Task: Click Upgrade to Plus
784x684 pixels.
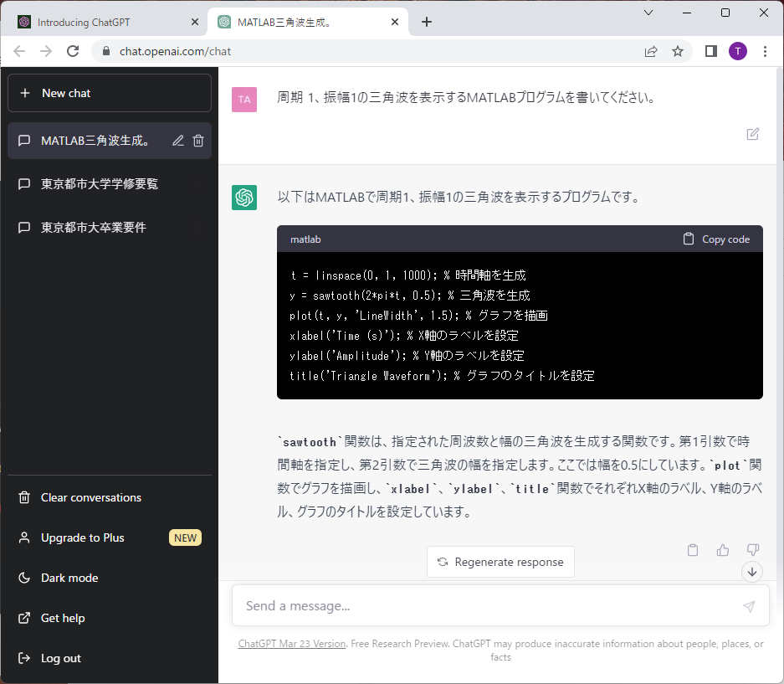Action: (110, 537)
